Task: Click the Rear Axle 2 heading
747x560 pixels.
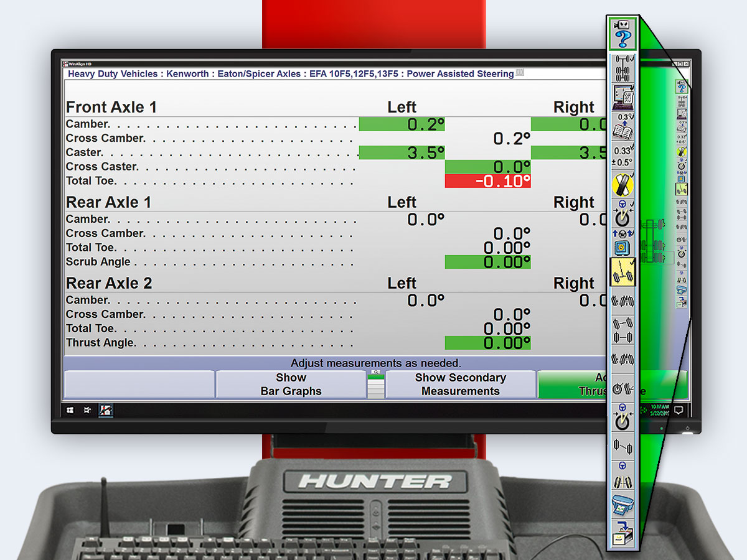Action: coord(109,283)
